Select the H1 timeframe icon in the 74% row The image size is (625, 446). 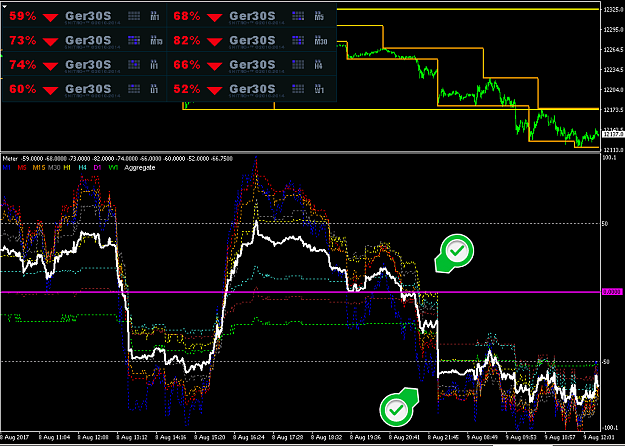tap(154, 65)
